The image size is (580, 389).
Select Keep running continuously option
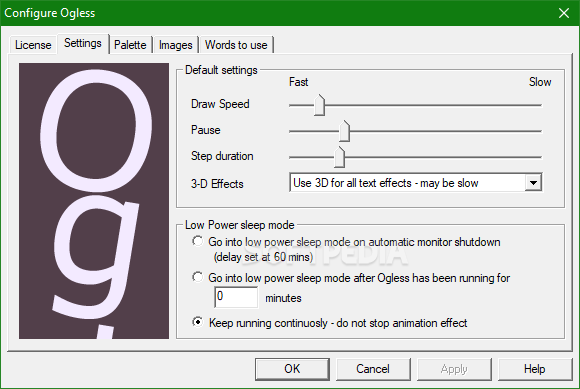198,322
